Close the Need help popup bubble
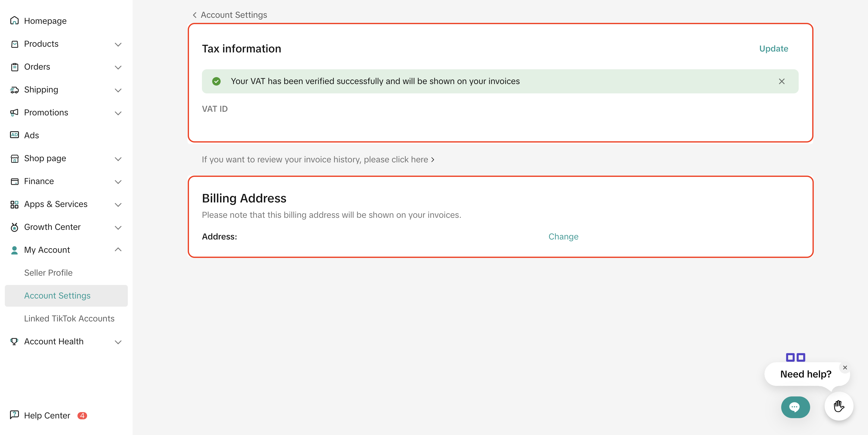The image size is (868, 435). click(845, 368)
